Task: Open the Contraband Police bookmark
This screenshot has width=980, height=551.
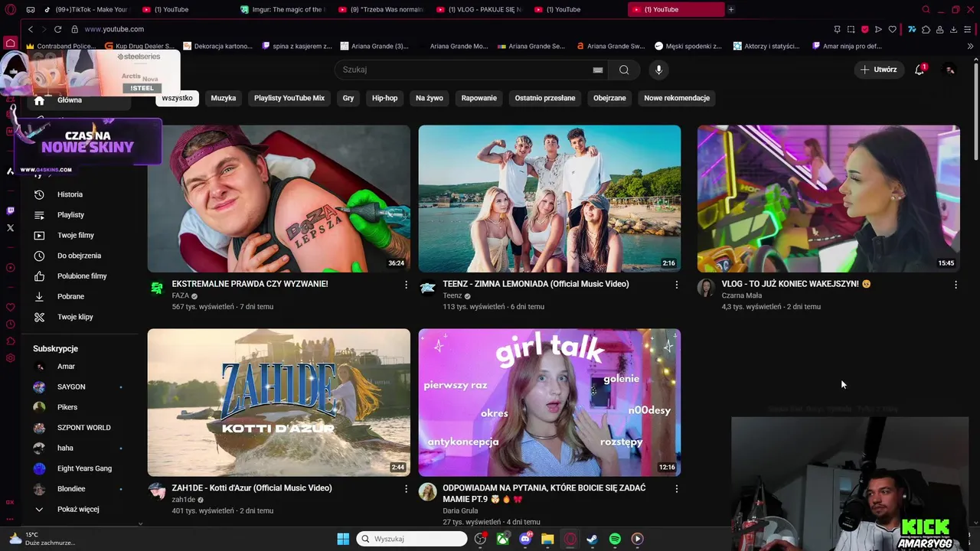Action: [61, 46]
